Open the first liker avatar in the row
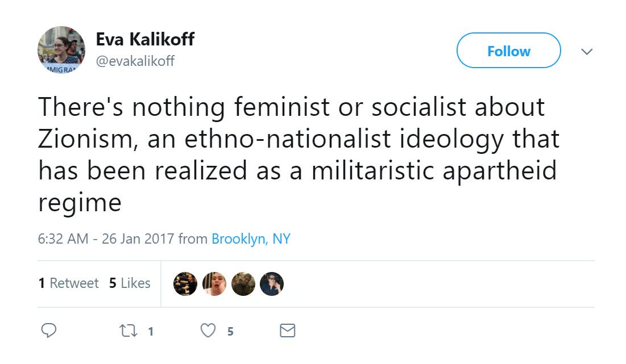This screenshot has height=364, width=626. (x=185, y=284)
